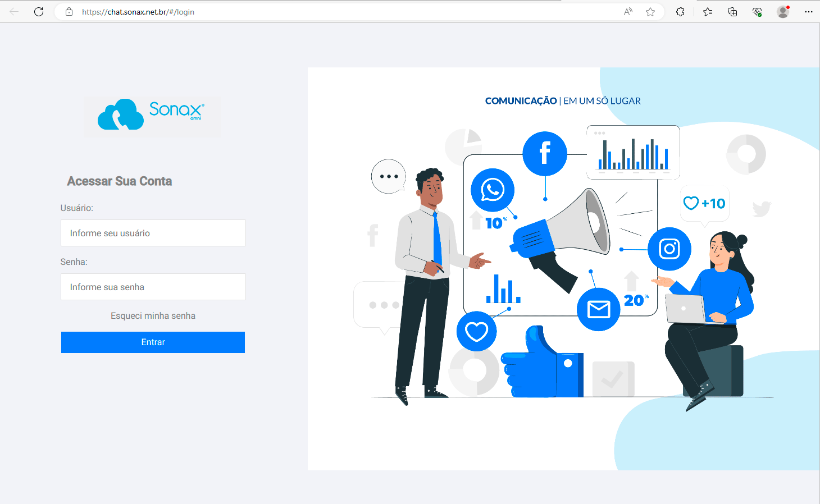Add page to favorites star icon

650,12
